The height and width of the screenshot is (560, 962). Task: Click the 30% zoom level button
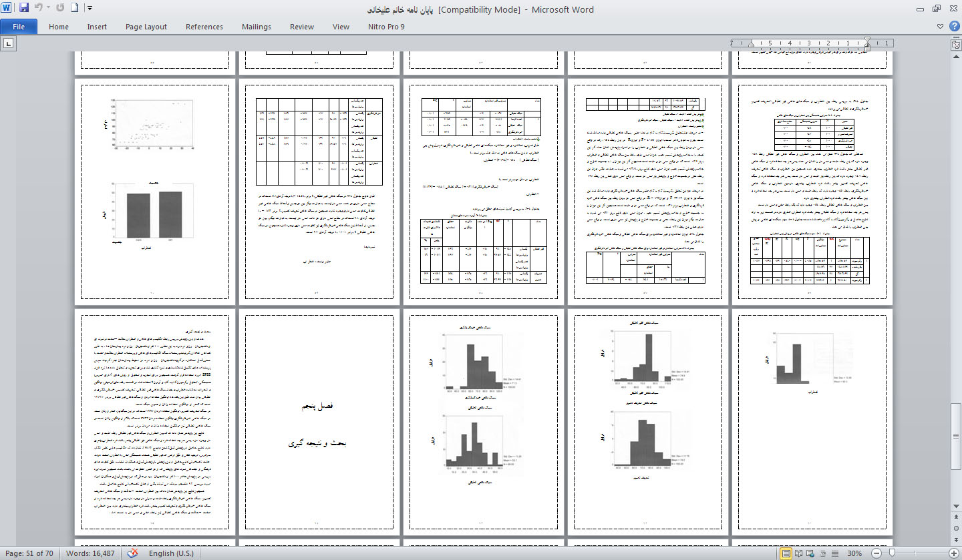pyautogui.click(x=854, y=553)
